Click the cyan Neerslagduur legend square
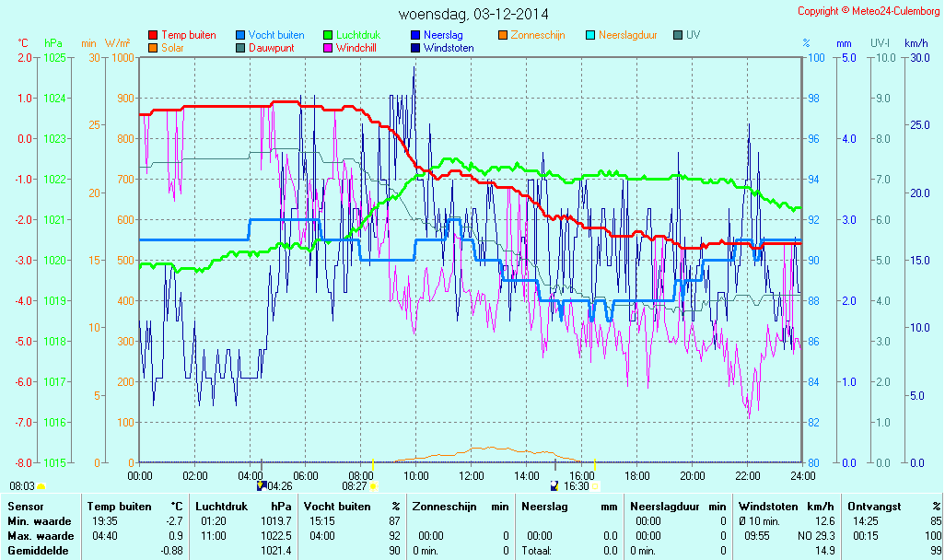Screen dimensions: 945x560 pos(590,35)
